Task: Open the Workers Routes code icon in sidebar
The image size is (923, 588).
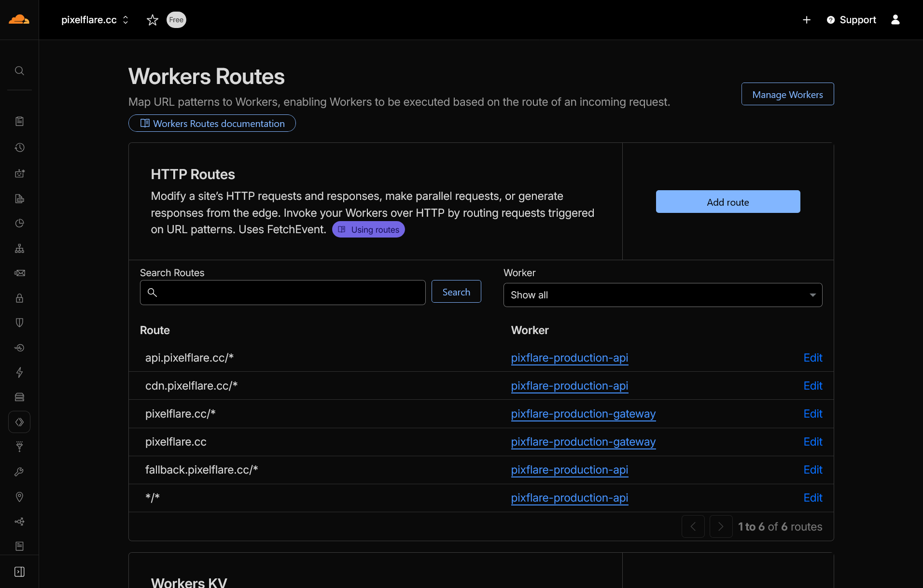Action: (x=19, y=422)
